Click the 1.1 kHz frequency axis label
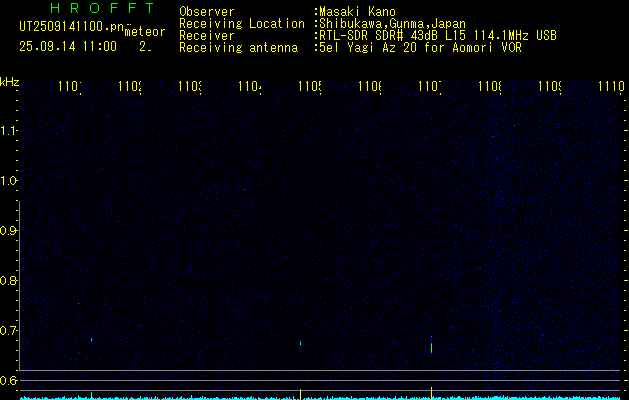This screenshot has height=400, width=629. click(8, 131)
